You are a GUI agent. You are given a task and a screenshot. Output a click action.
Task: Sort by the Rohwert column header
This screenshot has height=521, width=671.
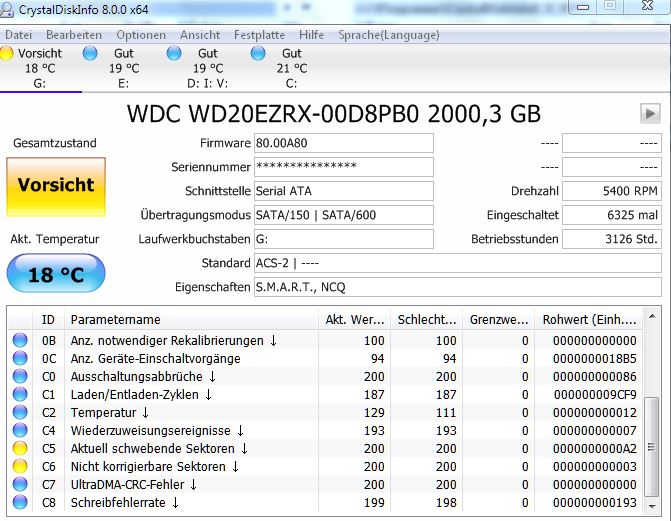(x=588, y=320)
